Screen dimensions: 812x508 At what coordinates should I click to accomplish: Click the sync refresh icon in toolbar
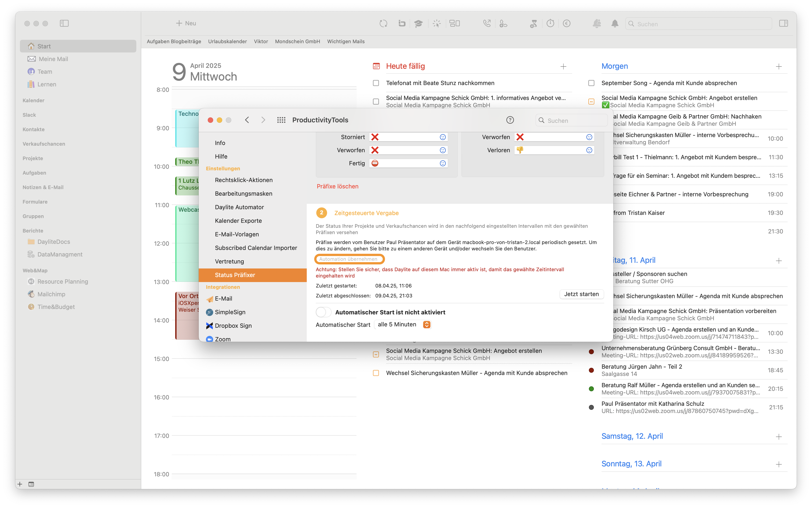pos(383,24)
